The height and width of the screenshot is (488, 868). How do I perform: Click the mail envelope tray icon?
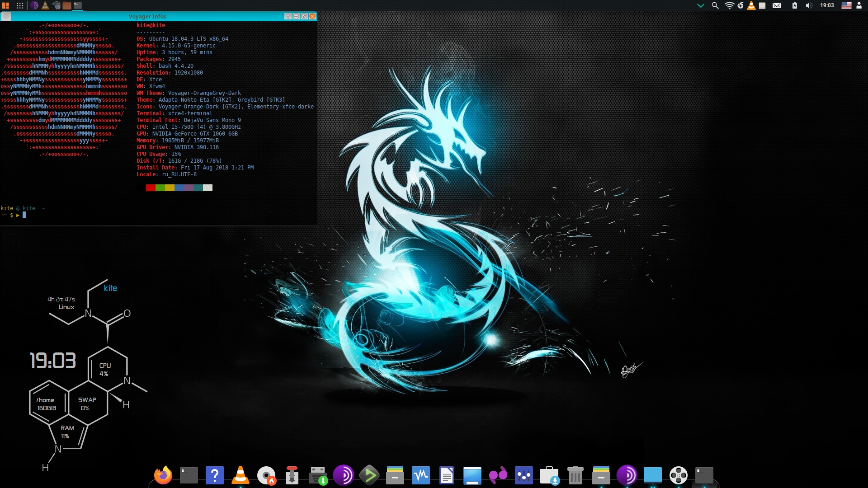(777, 5)
